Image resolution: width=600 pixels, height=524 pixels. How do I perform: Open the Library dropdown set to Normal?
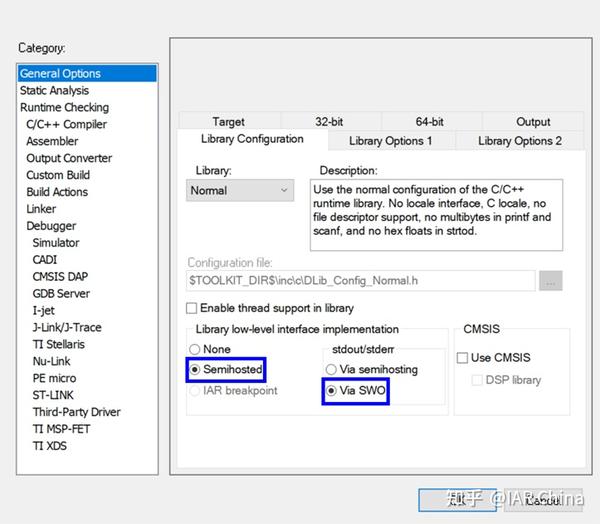point(240,190)
